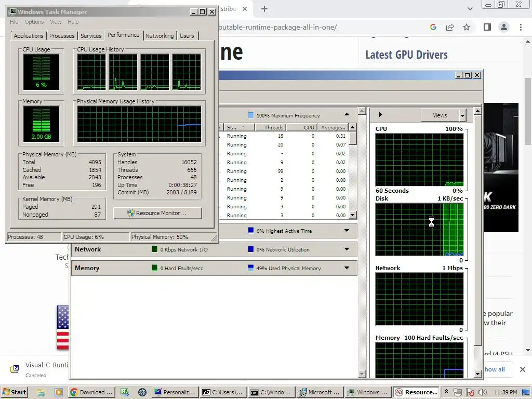Switch to Chrome Download taskbar button
532x399 pixels.
click(91, 392)
